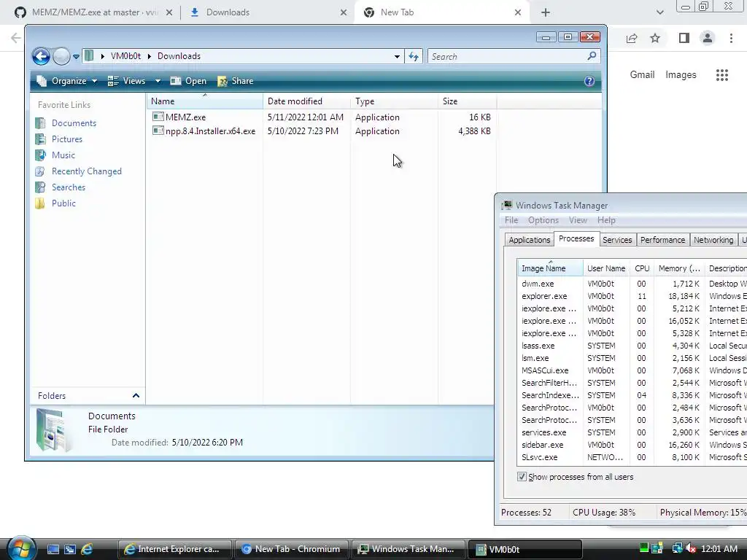Select the explorer.exe process row
Viewport: 747px width, 560px height.
pos(632,296)
